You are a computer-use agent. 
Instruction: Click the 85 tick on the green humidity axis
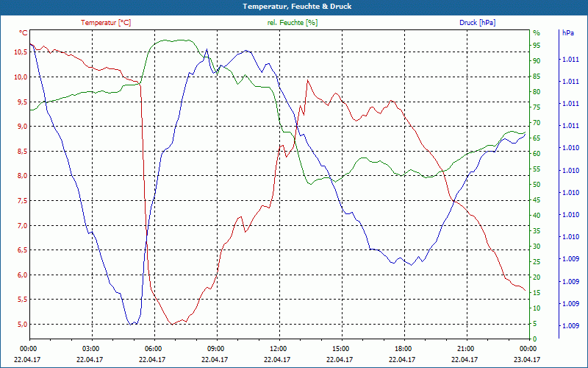pos(537,77)
